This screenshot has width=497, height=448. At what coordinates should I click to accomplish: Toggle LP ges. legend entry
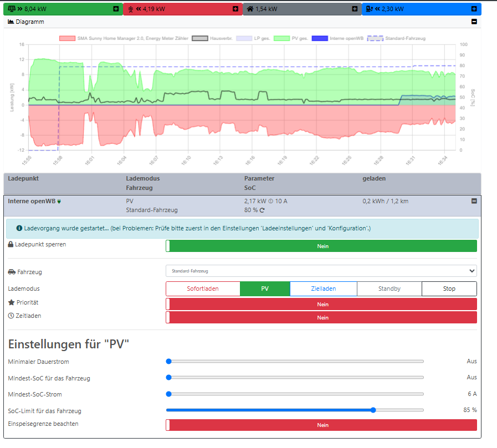[x=253, y=38]
